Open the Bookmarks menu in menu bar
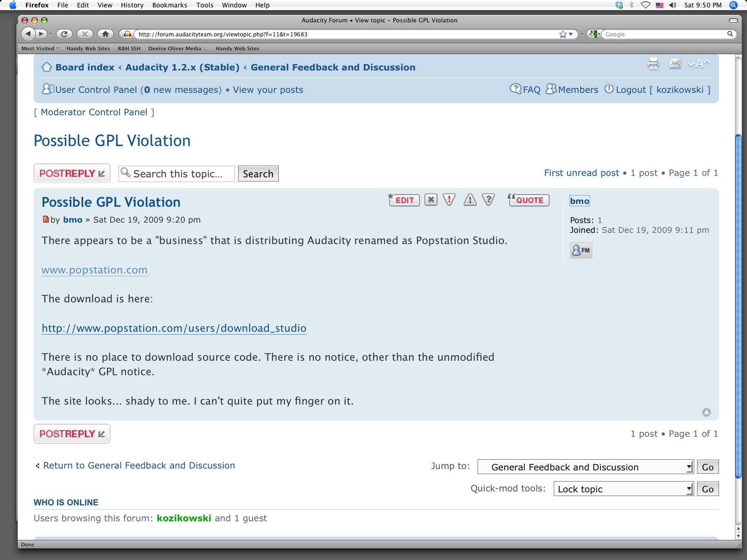747x560 pixels. 169,5
